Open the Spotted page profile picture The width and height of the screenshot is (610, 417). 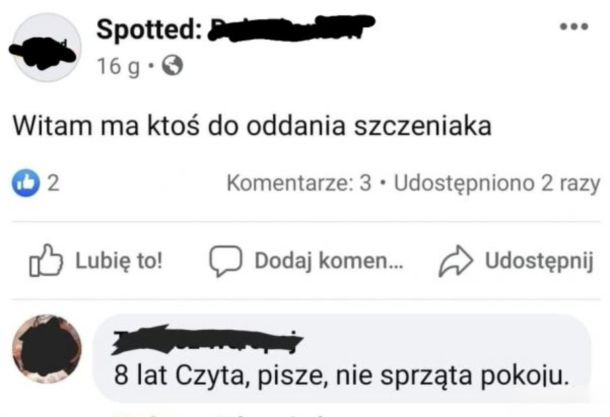coord(46,46)
